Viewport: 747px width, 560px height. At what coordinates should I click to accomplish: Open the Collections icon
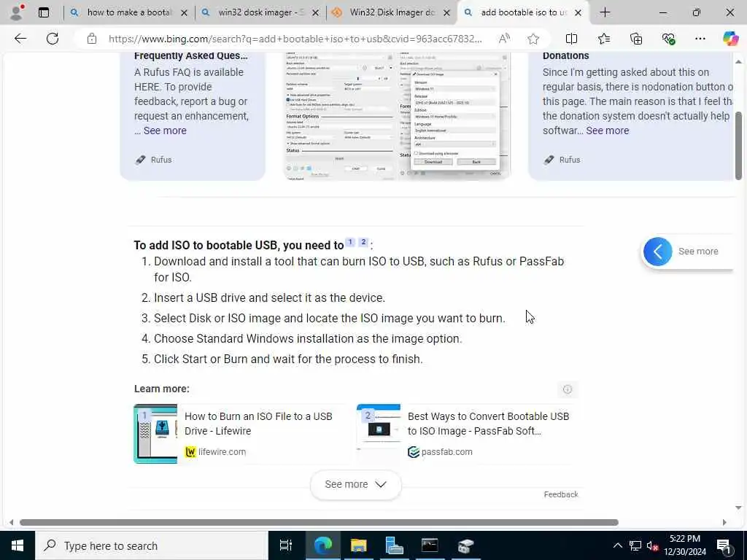[x=636, y=39]
